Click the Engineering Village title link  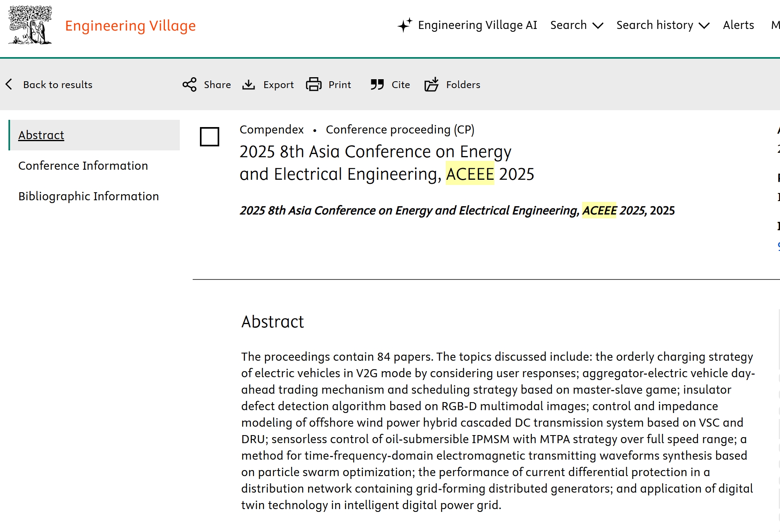click(130, 26)
